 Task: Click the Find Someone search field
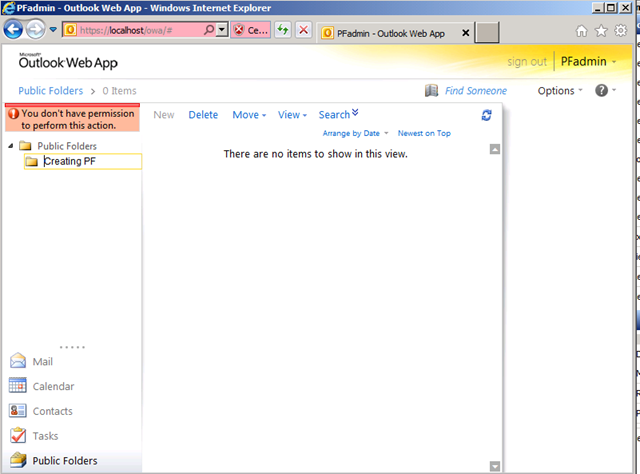[x=476, y=91]
